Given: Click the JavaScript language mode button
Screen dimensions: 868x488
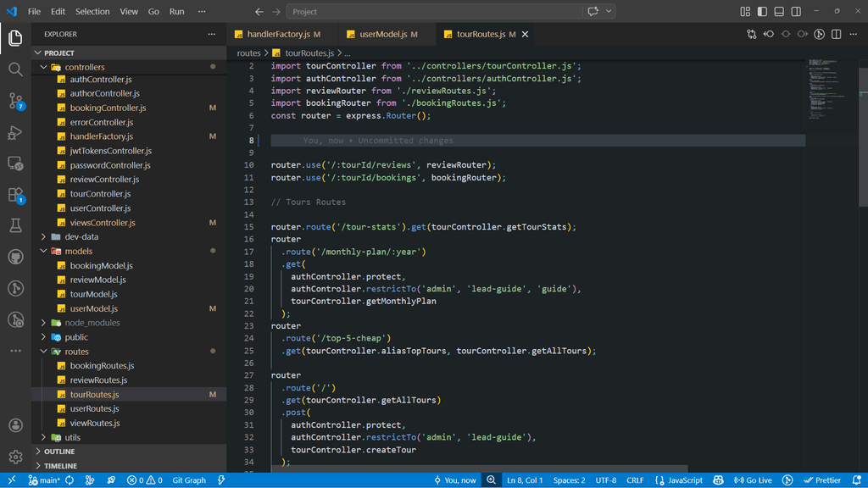Looking at the screenshot, I should (680, 480).
